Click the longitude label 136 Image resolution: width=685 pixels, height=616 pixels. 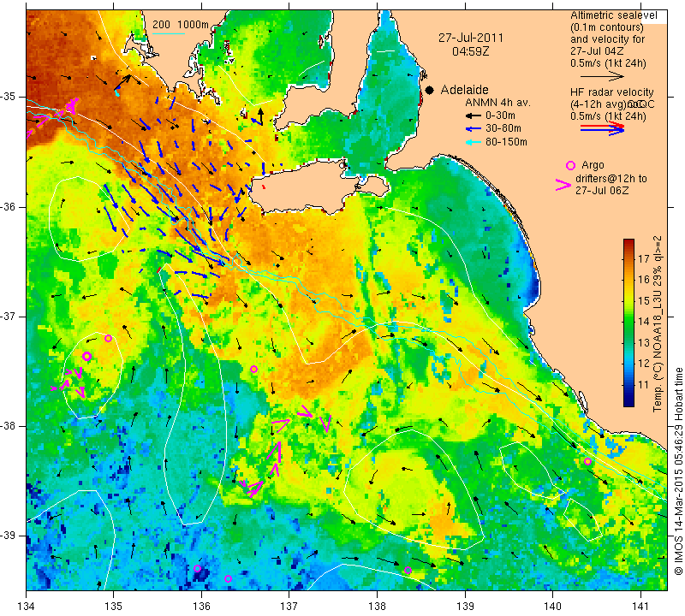coord(201,607)
